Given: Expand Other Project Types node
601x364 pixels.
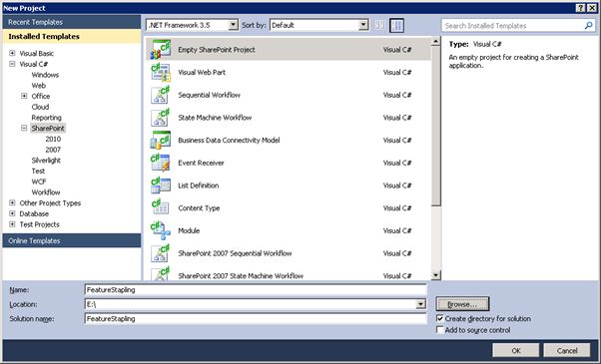Looking at the screenshot, I should (x=12, y=202).
